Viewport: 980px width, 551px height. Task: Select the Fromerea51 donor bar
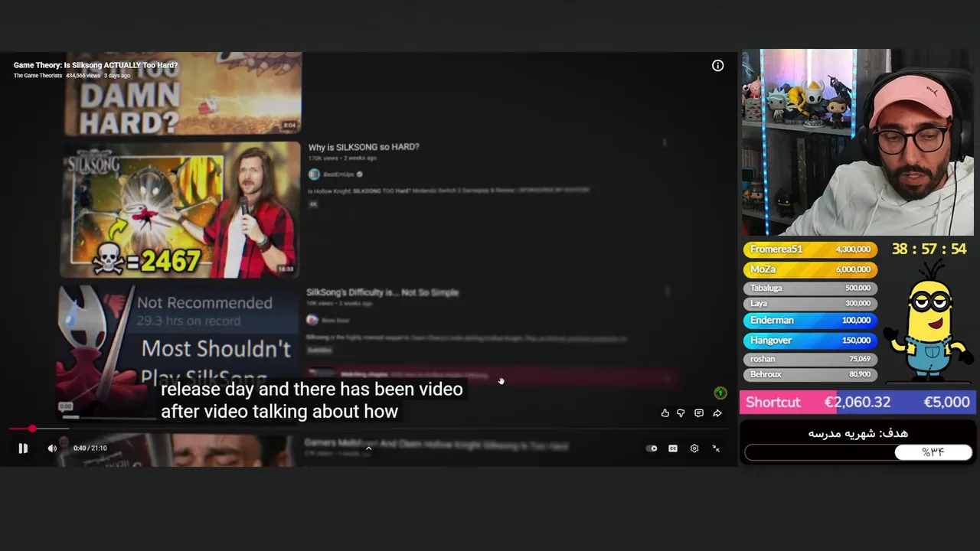[x=810, y=249]
